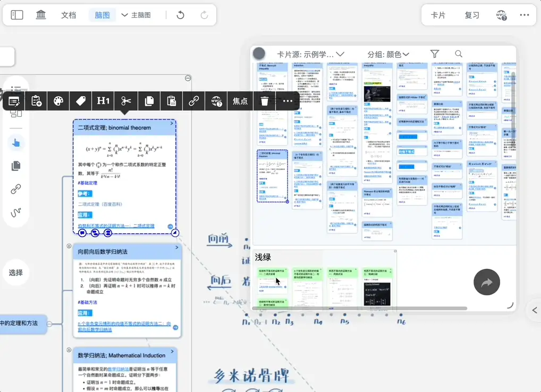Screen dimensions: 541x392
Task: Select the highlighted binomial theorem thumbnail in panel
Action: tap(272, 176)
